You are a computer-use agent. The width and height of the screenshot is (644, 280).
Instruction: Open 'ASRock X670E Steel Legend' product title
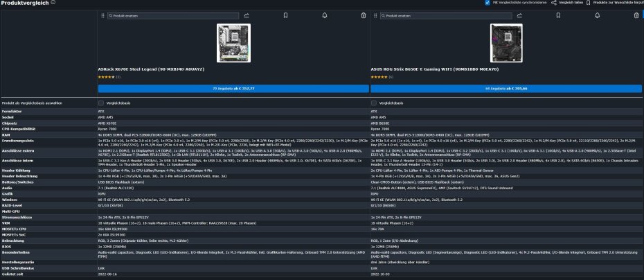pyautogui.click(x=151, y=69)
